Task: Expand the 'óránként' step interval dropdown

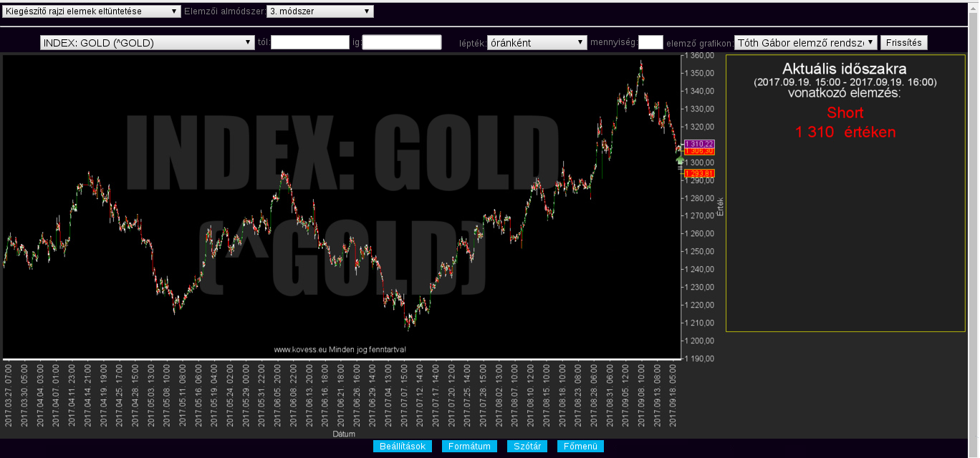Action: 537,43
